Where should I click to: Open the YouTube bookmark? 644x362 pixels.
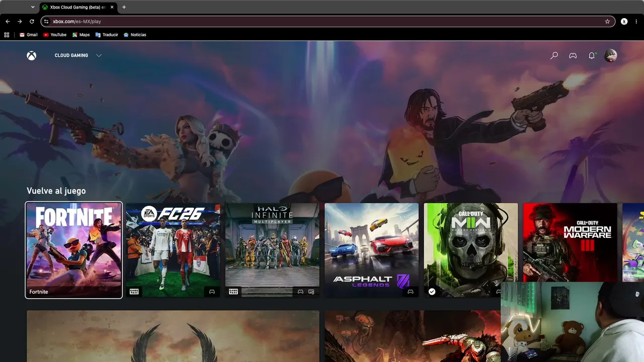[x=55, y=35]
